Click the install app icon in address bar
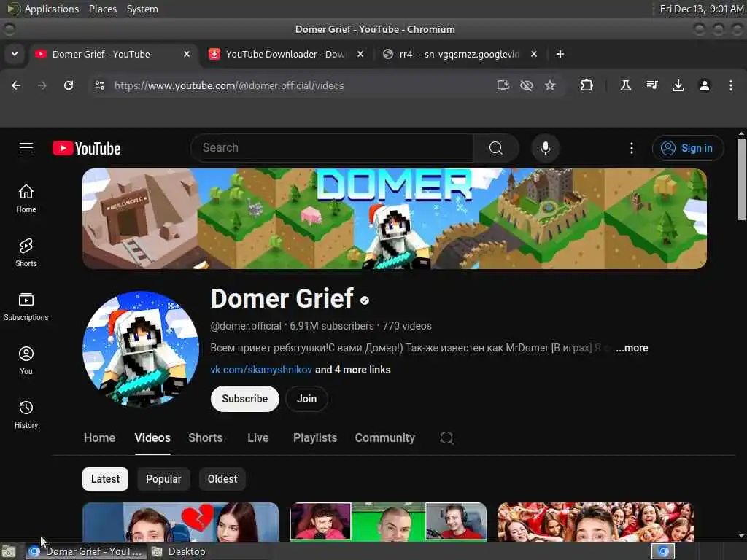 tap(503, 85)
